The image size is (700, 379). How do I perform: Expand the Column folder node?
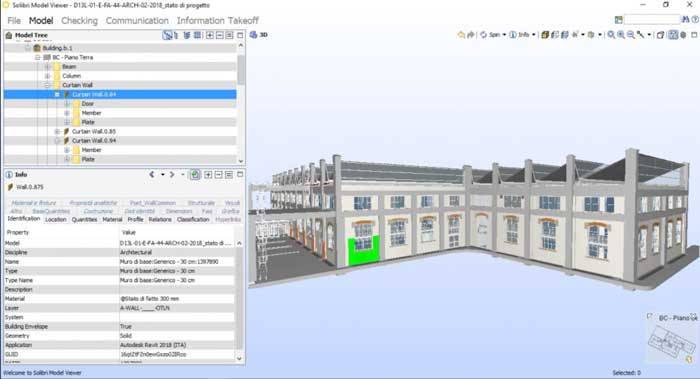coord(47,76)
